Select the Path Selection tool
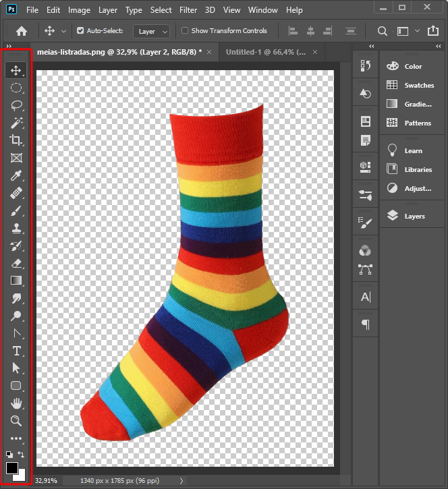Viewport: 448px width, 489px height. coord(16,368)
